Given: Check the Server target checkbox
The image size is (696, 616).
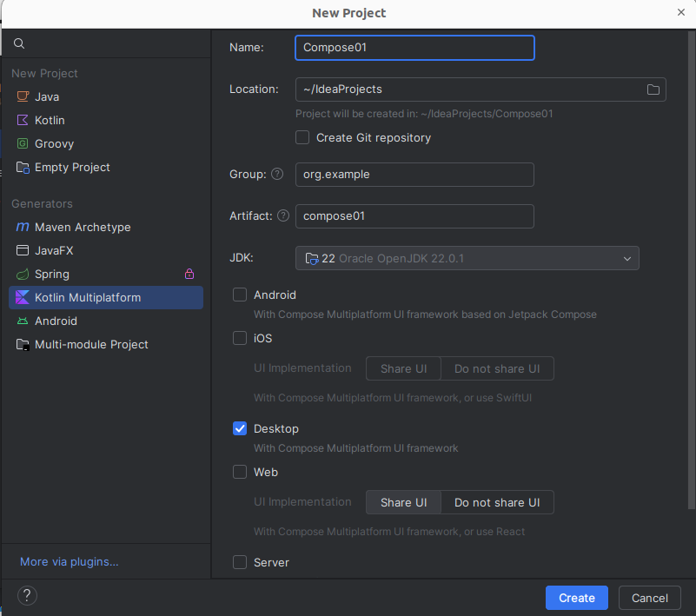Looking at the screenshot, I should tap(240, 562).
